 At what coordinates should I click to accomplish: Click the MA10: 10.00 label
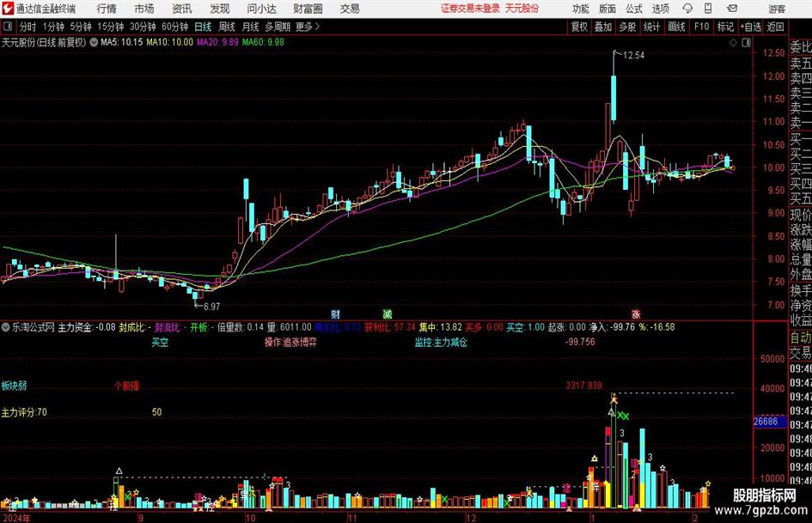[169, 42]
